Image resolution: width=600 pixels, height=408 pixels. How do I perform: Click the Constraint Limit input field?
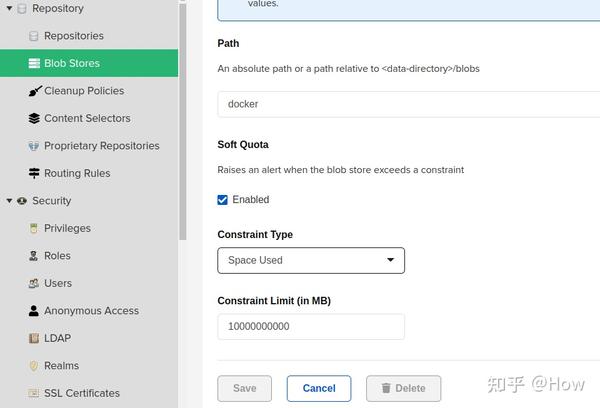(311, 327)
